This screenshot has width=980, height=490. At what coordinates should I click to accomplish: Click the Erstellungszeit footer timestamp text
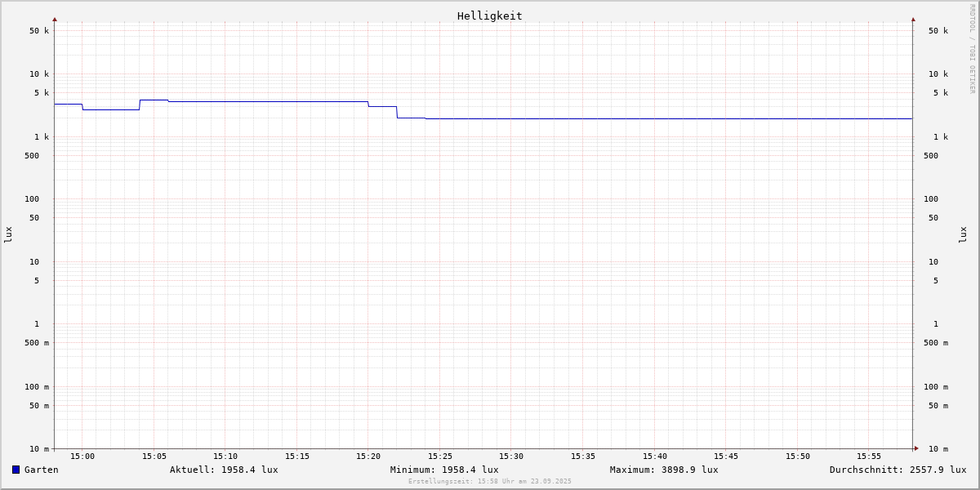coord(490,482)
